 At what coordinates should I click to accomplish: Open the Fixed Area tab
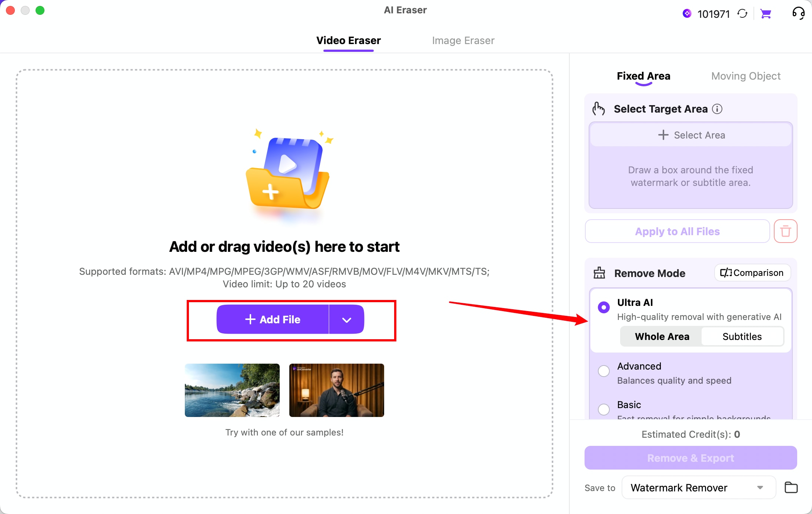pos(643,76)
